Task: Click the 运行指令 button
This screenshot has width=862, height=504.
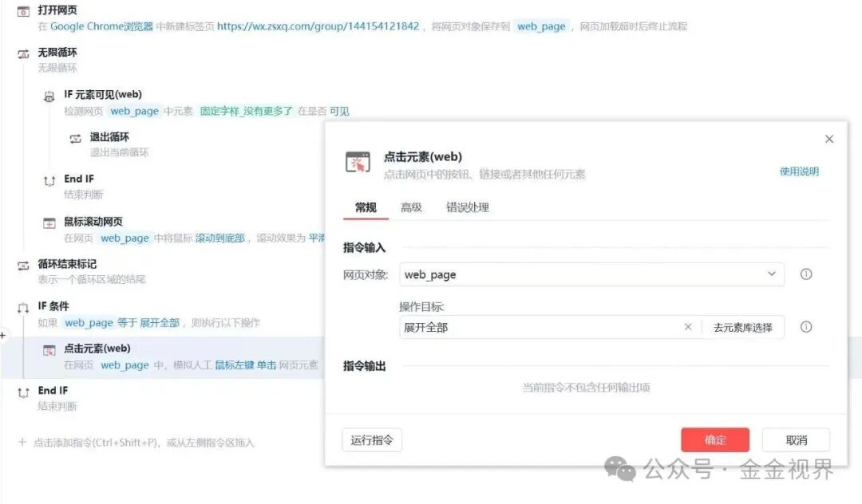Action: [x=371, y=439]
